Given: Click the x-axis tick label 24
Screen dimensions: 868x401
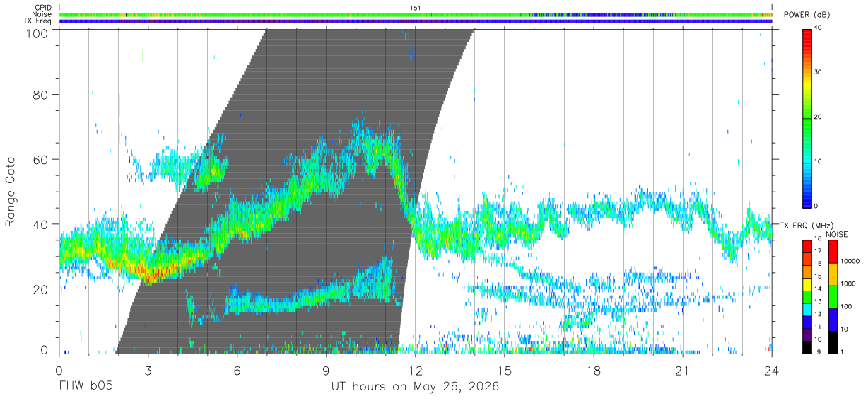Looking at the screenshot, I should (772, 371).
